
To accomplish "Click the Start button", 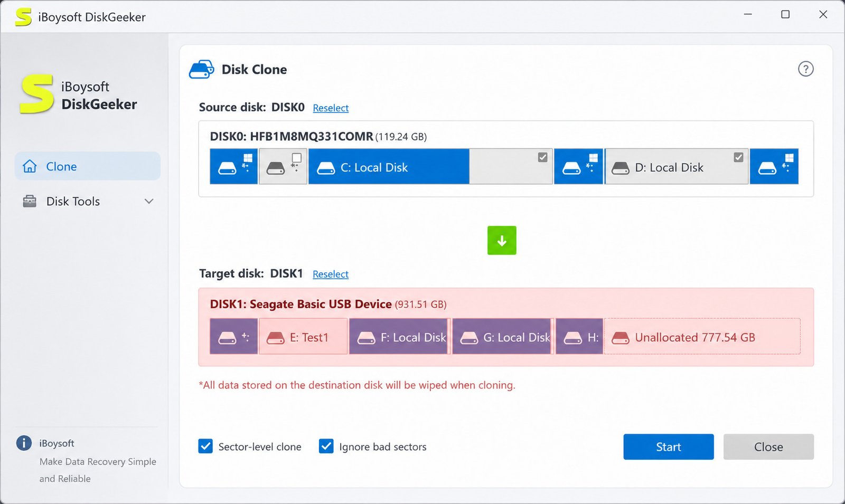I will [669, 447].
